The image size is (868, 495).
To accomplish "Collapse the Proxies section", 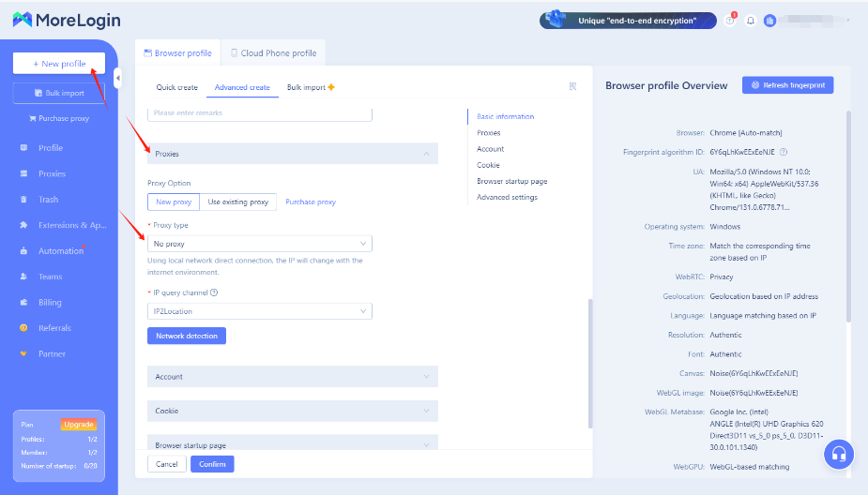I will pos(292,154).
